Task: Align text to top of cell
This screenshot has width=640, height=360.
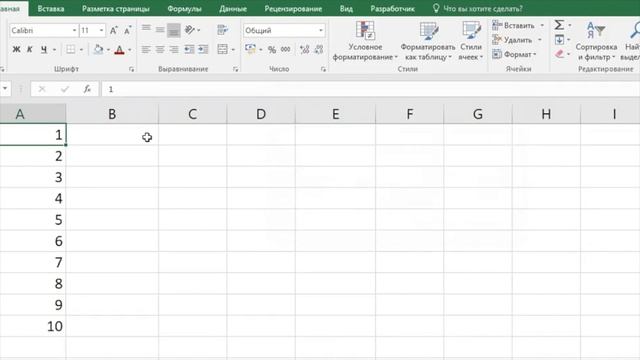Action: click(146, 29)
